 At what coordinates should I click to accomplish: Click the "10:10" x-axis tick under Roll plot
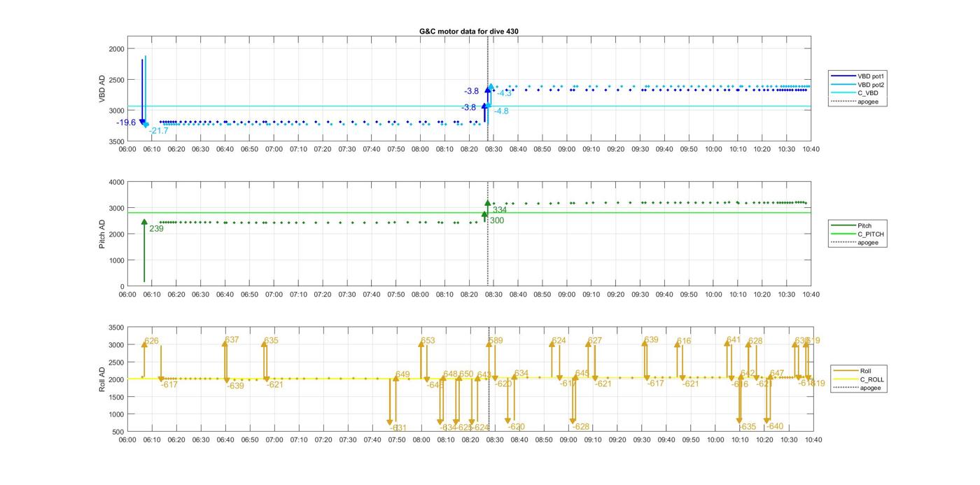coord(740,440)
